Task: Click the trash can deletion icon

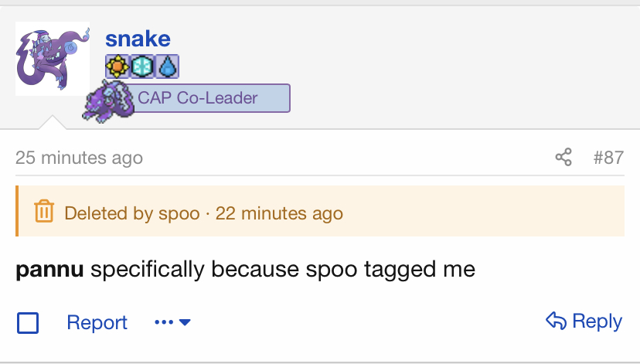Action: point(44,211)
